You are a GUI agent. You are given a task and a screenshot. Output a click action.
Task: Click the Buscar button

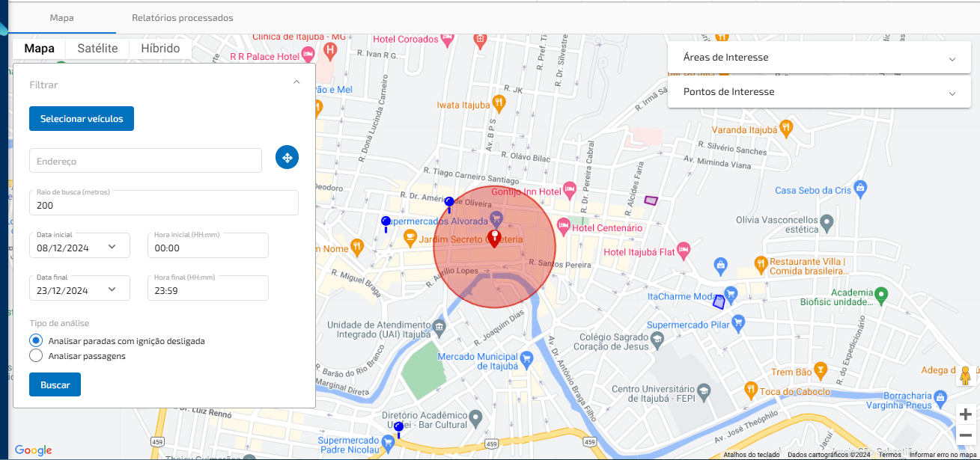coord(55,384)
